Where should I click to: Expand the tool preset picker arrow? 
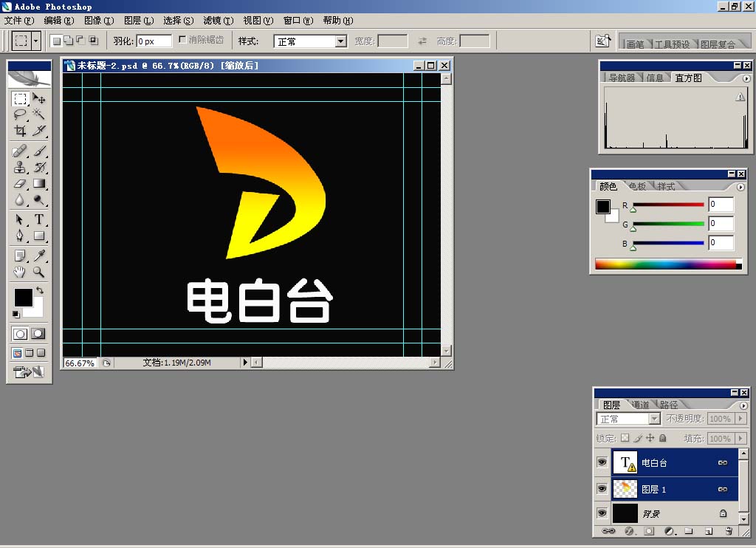point(36,41)
